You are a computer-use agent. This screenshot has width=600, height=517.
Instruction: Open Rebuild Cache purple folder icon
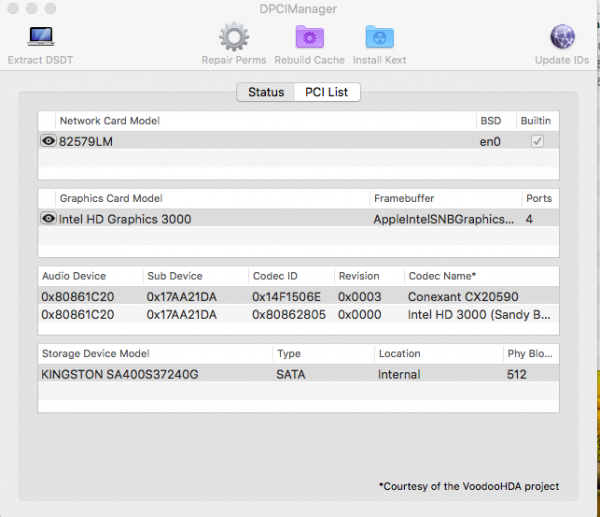310,37
